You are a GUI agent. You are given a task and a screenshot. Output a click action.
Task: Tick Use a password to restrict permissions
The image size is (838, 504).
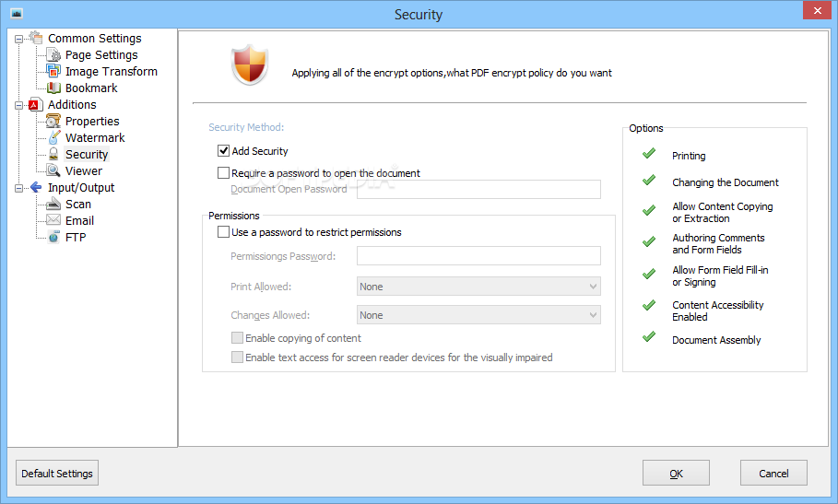tap(223, 232)
